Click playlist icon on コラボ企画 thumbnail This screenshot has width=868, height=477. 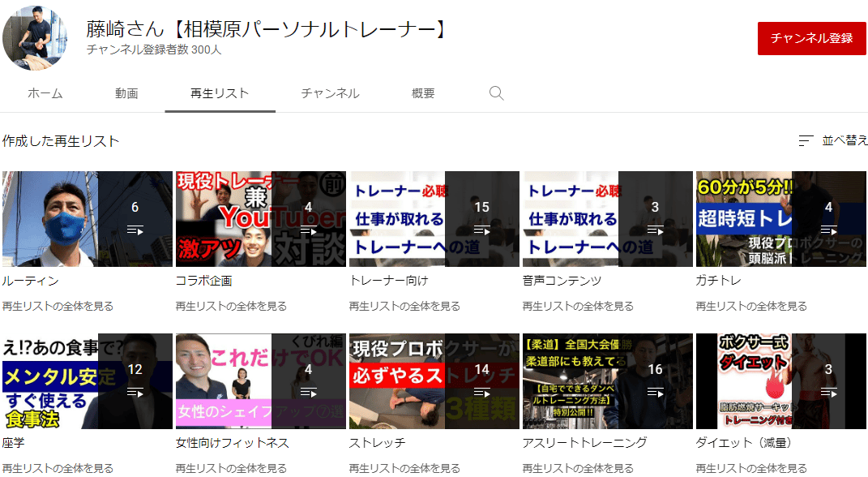tap(308, 230)
